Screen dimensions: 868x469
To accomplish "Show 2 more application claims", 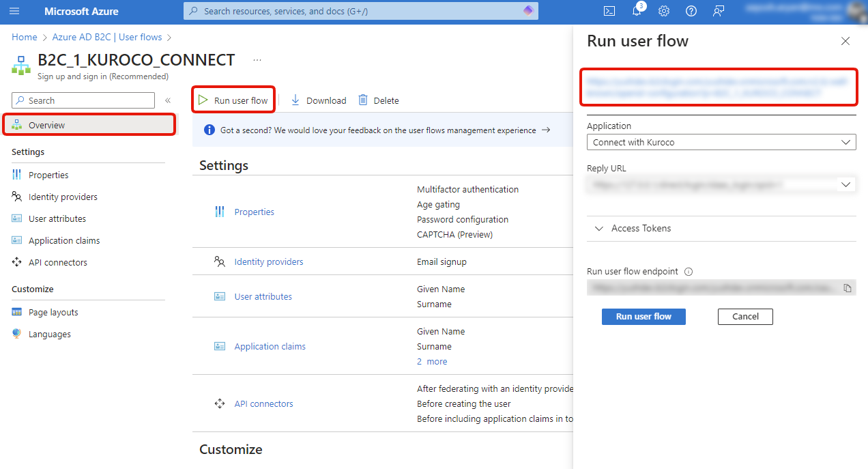I will [432, 360].
